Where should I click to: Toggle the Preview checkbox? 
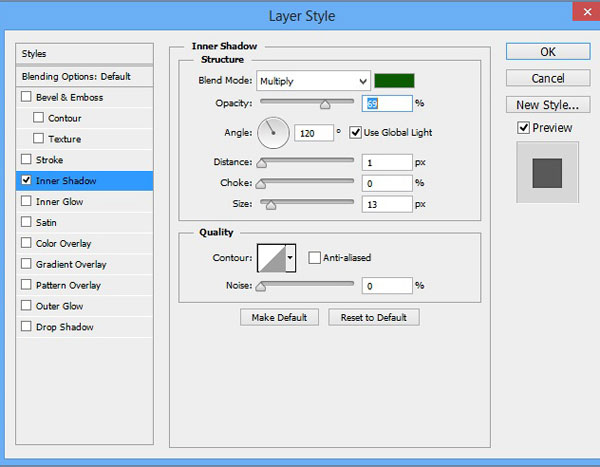[523, 128]
